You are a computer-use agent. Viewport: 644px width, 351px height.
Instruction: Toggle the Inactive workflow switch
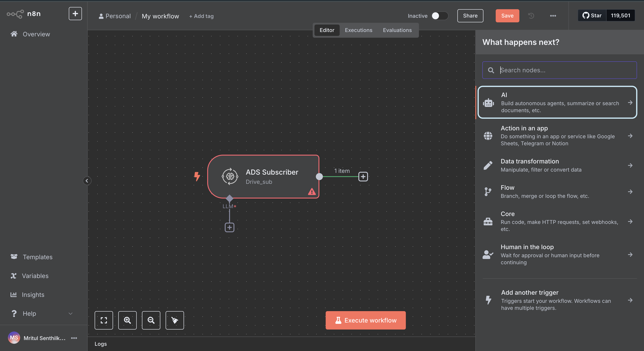pyautogui.click(x=439, y=16)
